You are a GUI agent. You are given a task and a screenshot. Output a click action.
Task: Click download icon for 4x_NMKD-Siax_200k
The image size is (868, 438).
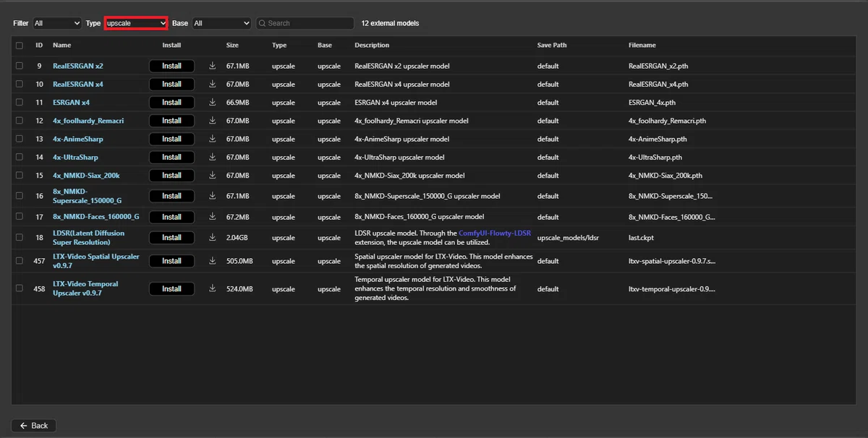point(213,175)
